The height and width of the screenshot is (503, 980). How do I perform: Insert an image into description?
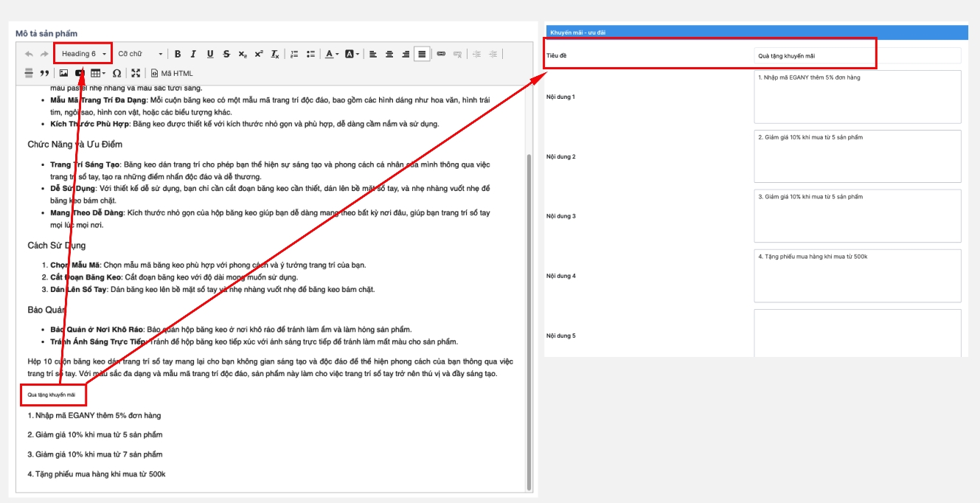(63, 73)
